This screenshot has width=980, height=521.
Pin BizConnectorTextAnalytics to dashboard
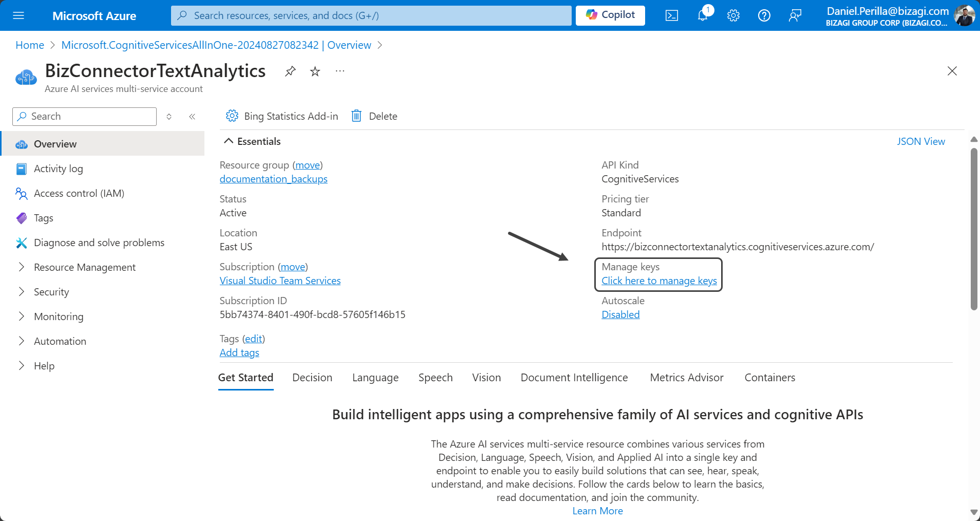pyautogui.click(x=290, y=71)
